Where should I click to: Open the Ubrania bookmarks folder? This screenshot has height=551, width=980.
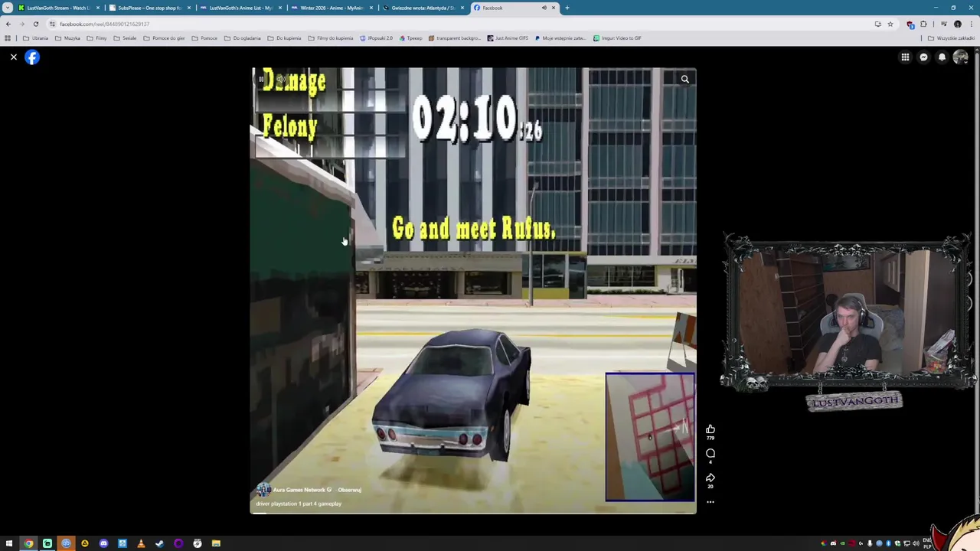pos(36,38)
